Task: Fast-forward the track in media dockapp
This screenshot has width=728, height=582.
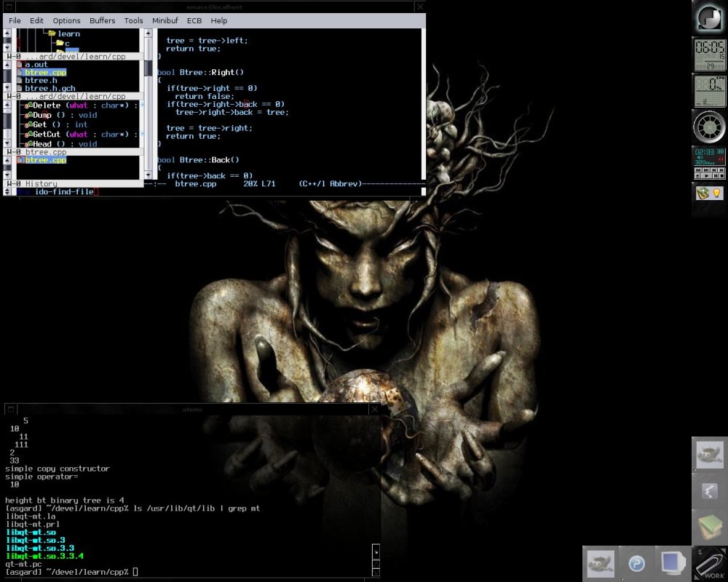Action: (x=721, y=170)
